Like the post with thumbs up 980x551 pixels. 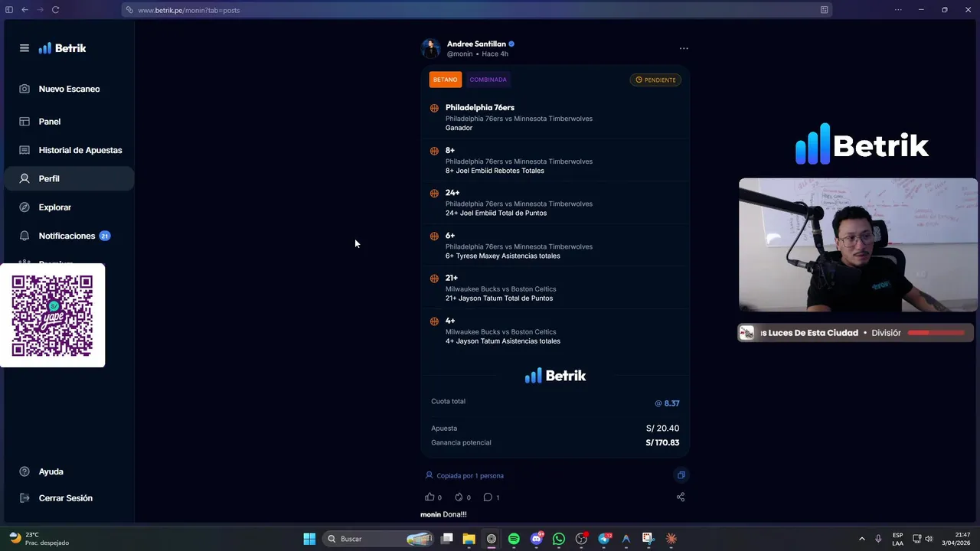click(430, 497)
